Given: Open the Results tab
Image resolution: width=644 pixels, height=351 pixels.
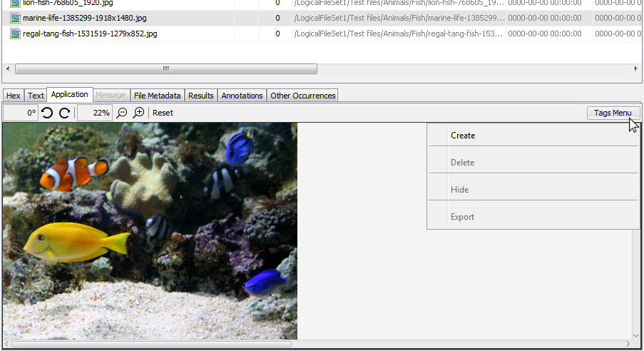Looking at the screenshot, I should click(201, 96).
